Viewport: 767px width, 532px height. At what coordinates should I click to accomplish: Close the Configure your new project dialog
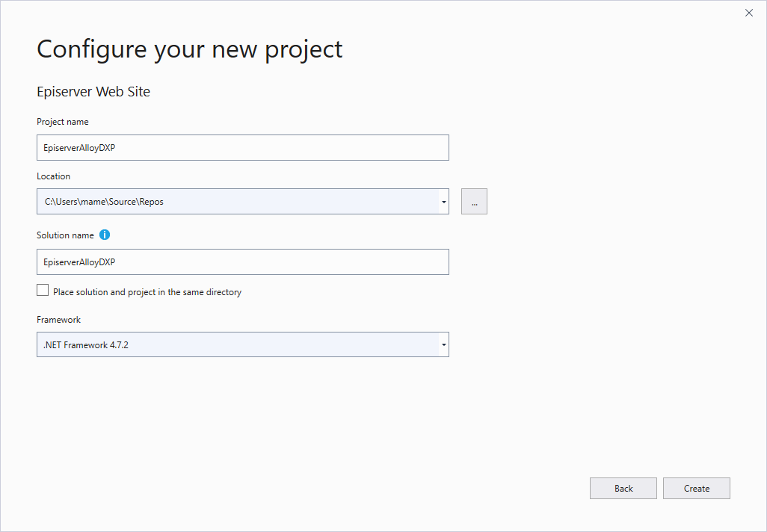click(x=748, y=13)
